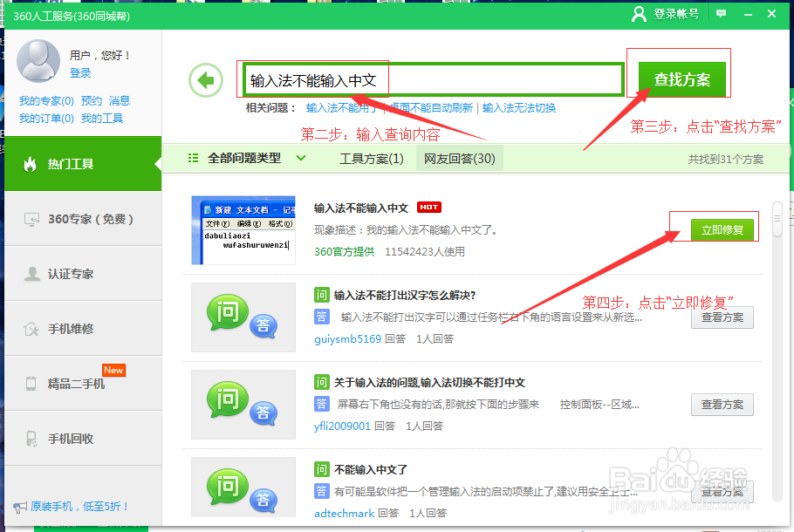
Task: Click the 原装手机，低至5折 promo link
Action: coord(79,507)
